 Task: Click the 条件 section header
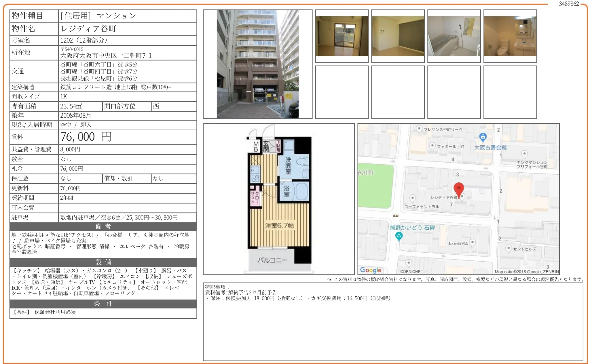(x=103, y=304)
